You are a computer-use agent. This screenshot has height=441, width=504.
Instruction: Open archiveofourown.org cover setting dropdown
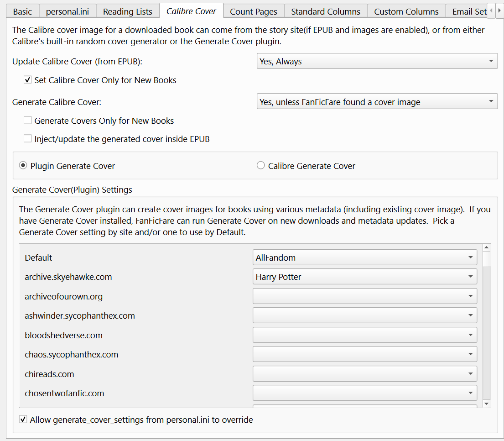364,296
